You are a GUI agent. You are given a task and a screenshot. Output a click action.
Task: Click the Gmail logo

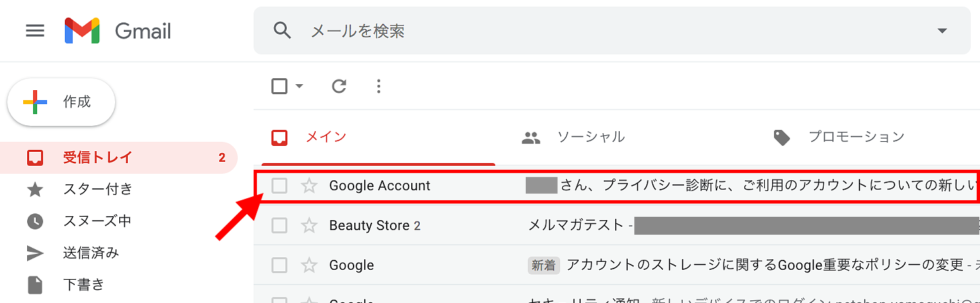pyautogui.click(x=118, y=31)
